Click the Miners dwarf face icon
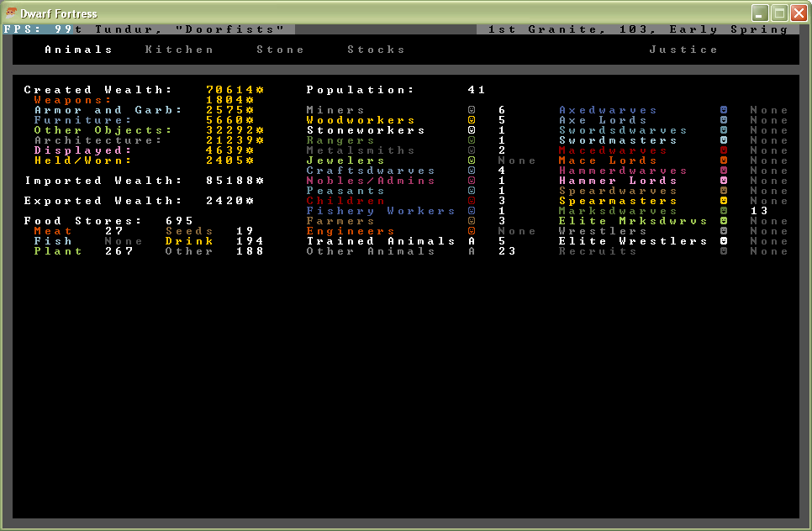Viewport: 812px width, 531px height. [x=472, y=110]
